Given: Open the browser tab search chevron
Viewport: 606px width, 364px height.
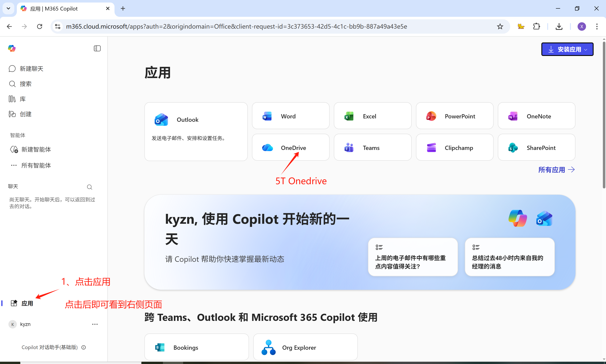Looking at the screenshot, I should click(x=8, y=8).
